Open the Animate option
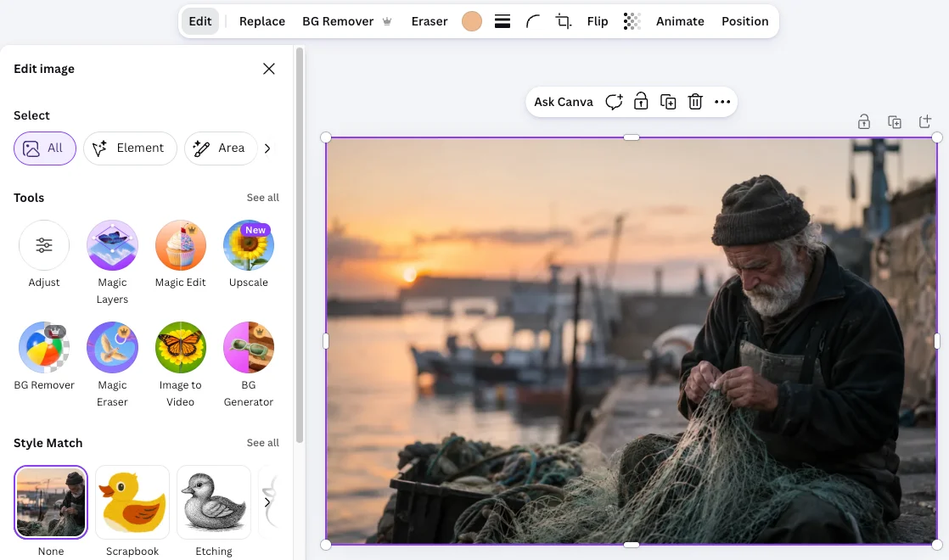This screenshot has width=949, height=560. click(x=680, y=21)
